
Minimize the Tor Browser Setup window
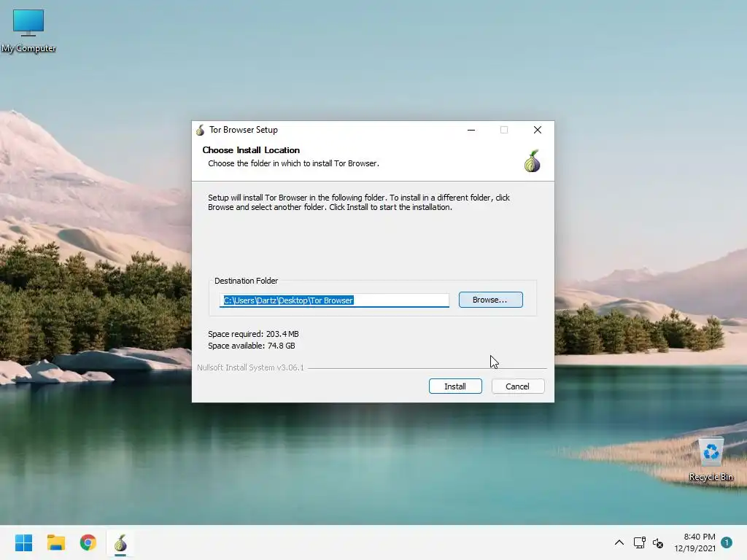pos(471,130)
